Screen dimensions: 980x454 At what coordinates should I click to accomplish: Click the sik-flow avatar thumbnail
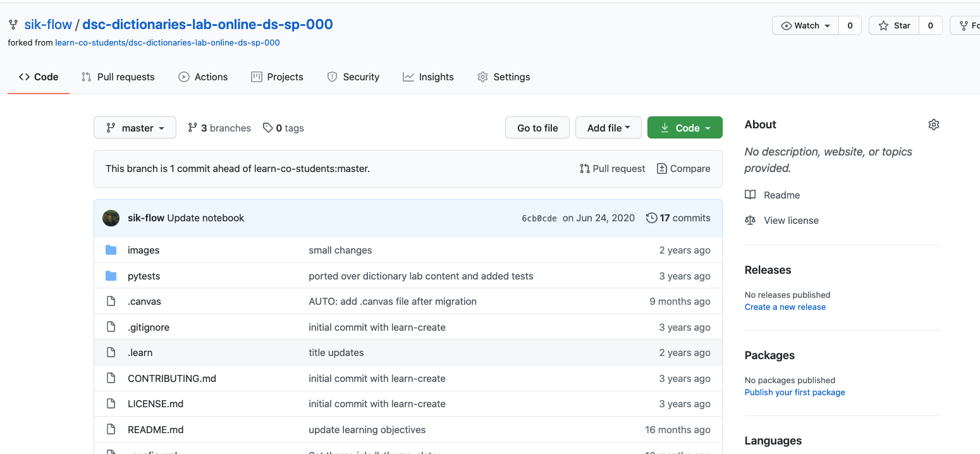111,218
